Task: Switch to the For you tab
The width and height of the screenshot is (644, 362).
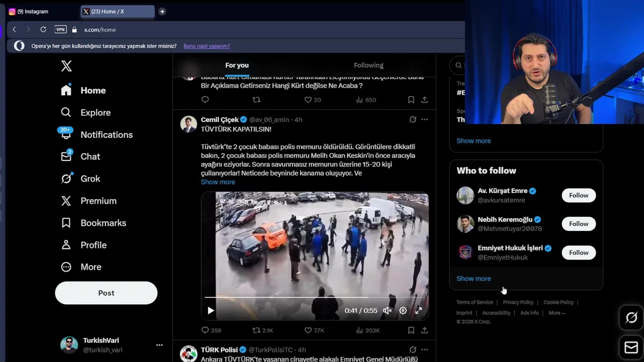Action: (x=237, y=65)
